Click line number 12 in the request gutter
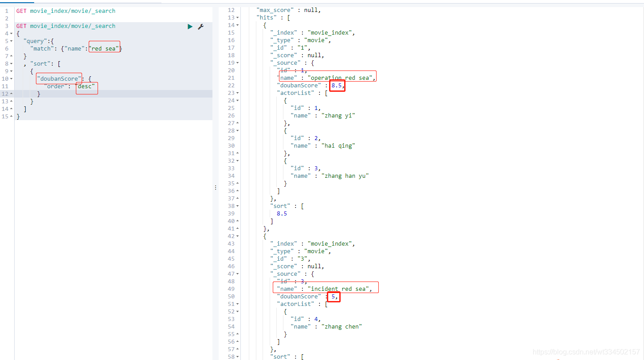Image resolution: width=644 pixels, height=360 pixels. click(x=4, y=94)
